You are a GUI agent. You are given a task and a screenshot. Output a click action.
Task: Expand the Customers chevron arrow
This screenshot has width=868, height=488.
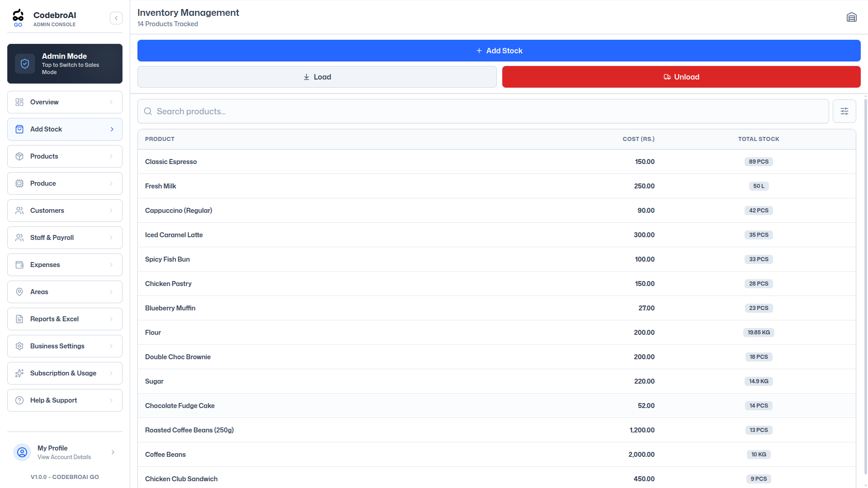pyautogui.click(x=111, y=211)
